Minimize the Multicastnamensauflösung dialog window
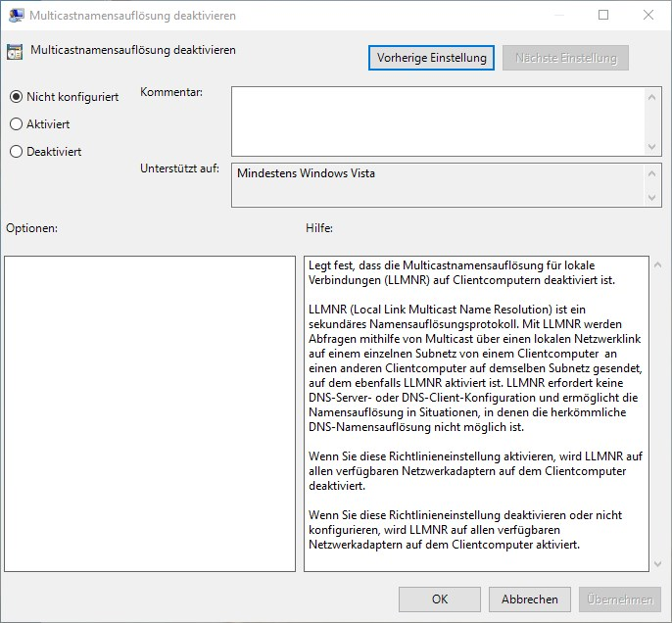Screen dimensions: 672x623 tap(558, 16)
